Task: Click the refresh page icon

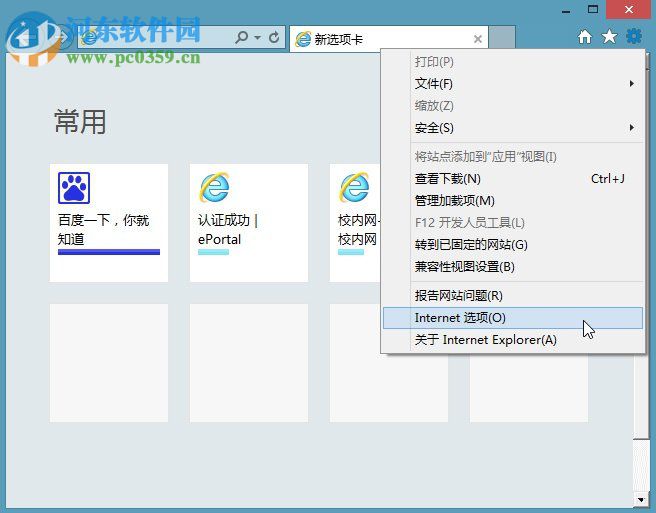Action: [274, 38]
